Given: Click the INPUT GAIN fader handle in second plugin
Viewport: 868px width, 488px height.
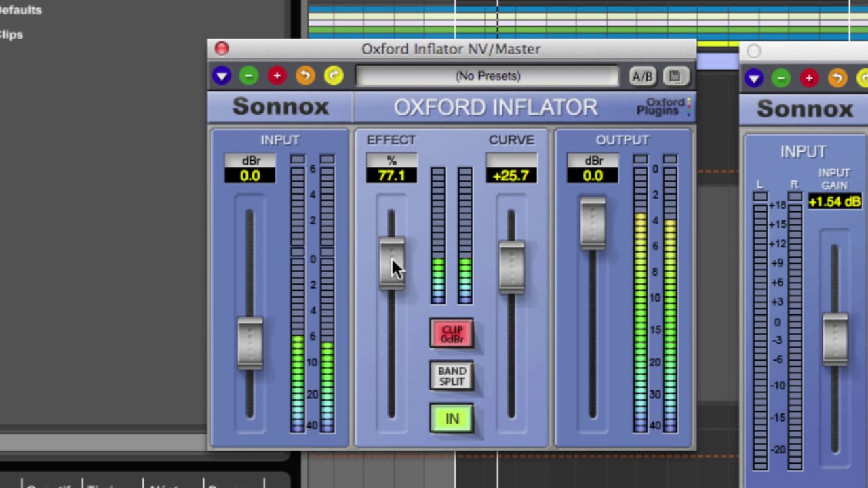Looking at the screenshot, I should [835, 340].
